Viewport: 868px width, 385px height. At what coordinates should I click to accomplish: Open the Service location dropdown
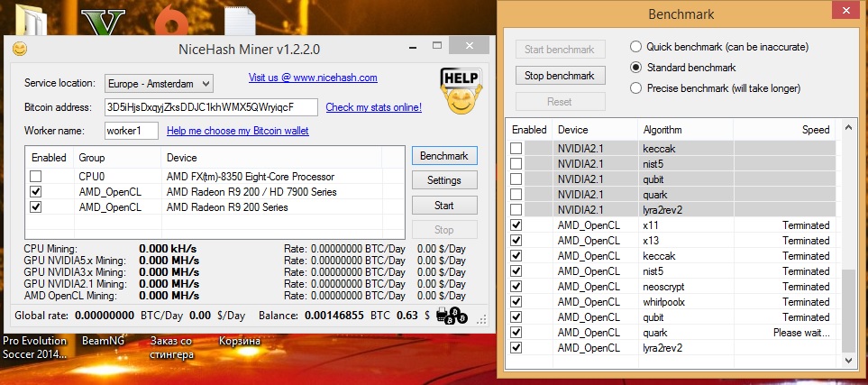pos(159,84)
